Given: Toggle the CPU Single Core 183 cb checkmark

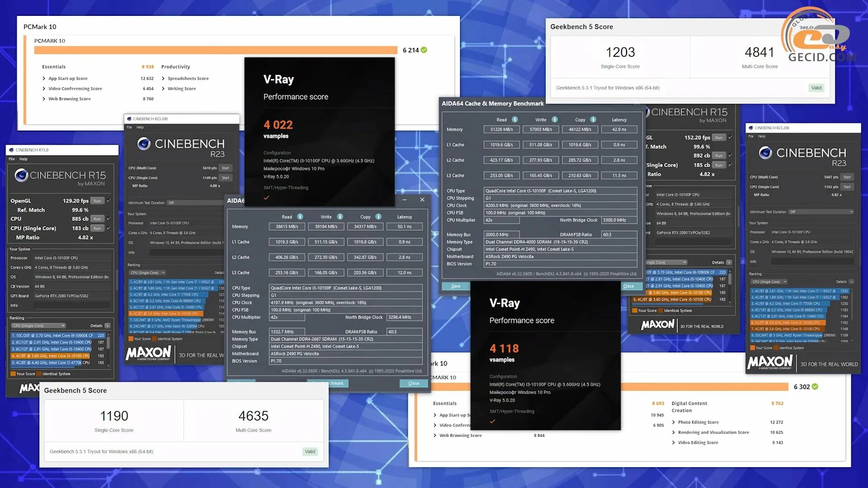Looking at the screenshot, I should [x=109, y=228].
